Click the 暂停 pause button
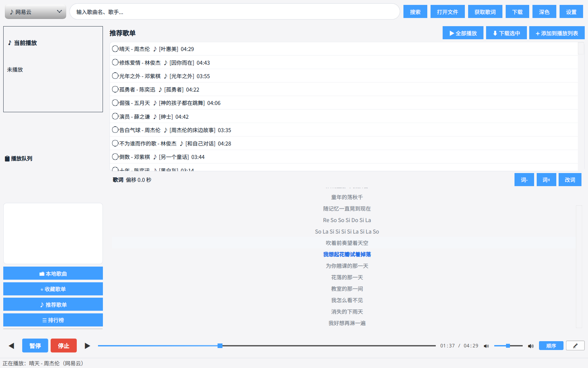The width and height of the screenshot is (588, 368). (x=35, y=345)
